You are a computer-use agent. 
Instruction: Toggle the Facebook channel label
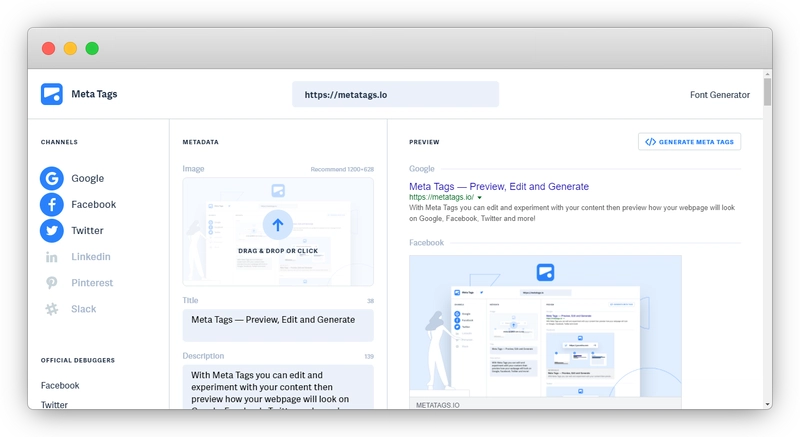click(x=93, y=204)
